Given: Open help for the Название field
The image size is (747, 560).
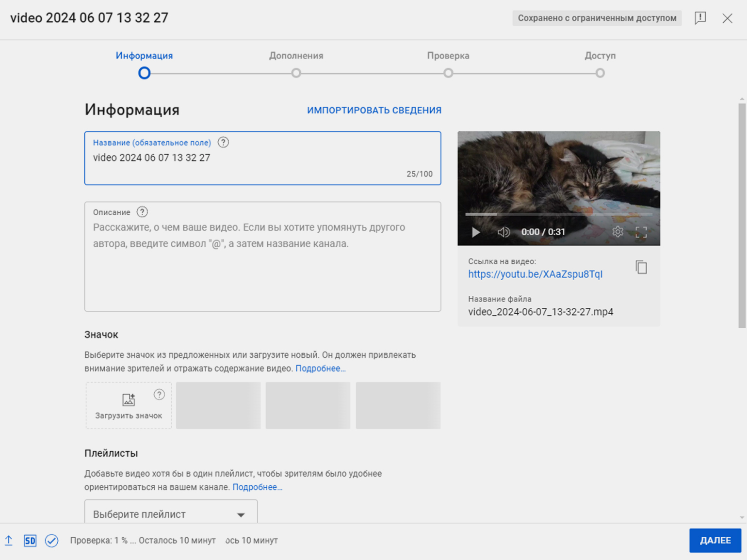Looking at the screenshot, I should [x=223, y=143].
